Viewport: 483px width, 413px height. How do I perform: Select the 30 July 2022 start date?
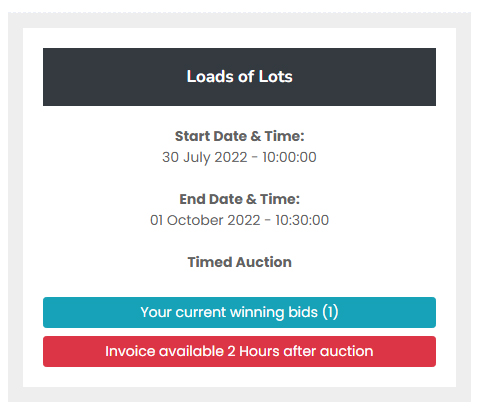205,157
